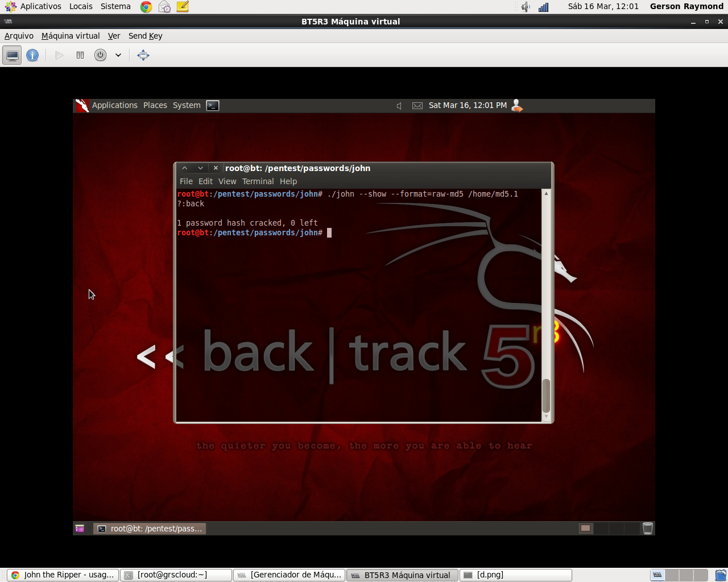Open the window menu icon in title bar
The height and width of the screenshot is (582, 728).
pos(8,22)
